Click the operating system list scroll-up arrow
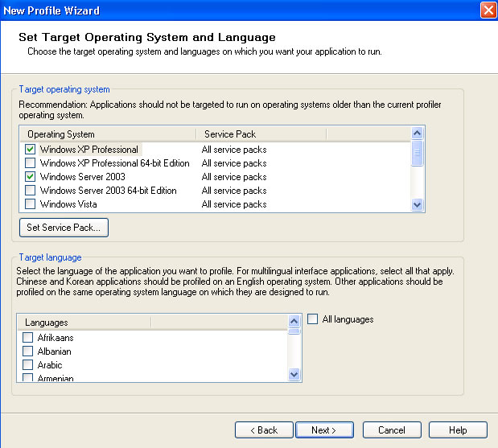The width and height of the screenshot is (498, 448). coord(417,133)
